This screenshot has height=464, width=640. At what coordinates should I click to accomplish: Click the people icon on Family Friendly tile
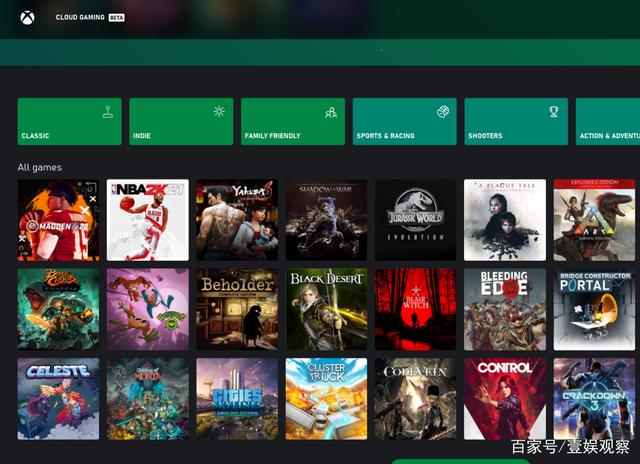(x=331, y=112)
